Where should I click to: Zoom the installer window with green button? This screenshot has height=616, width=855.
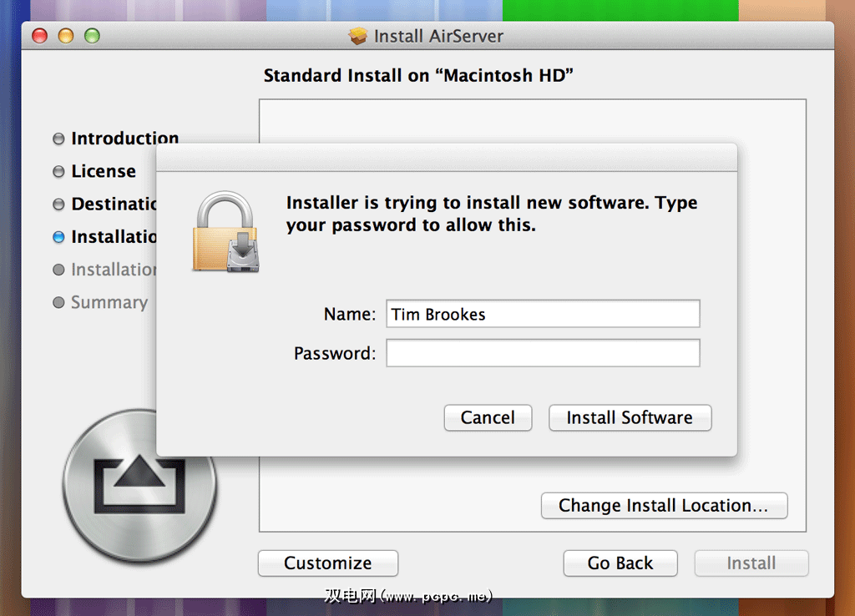tap(92, 36)
